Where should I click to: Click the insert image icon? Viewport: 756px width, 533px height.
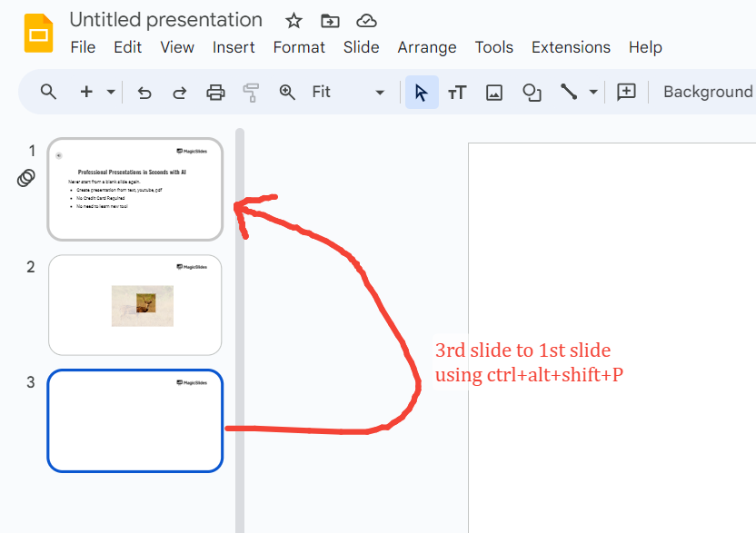coord(494,92)
